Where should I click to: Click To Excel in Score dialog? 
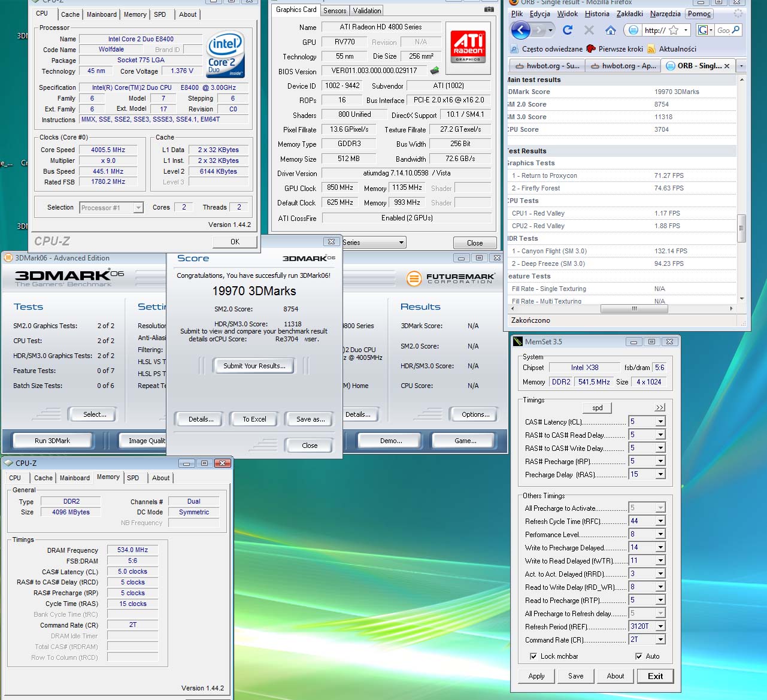point(254,419)
